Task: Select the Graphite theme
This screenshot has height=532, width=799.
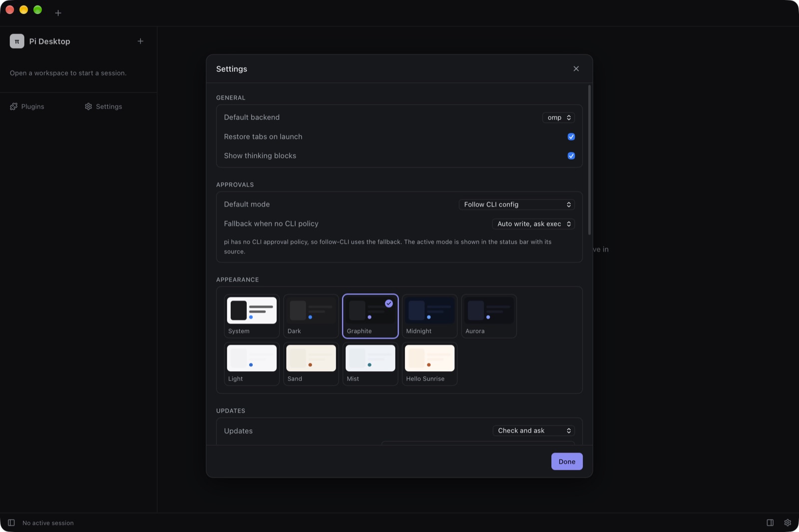Action: (x=370, y=316)
